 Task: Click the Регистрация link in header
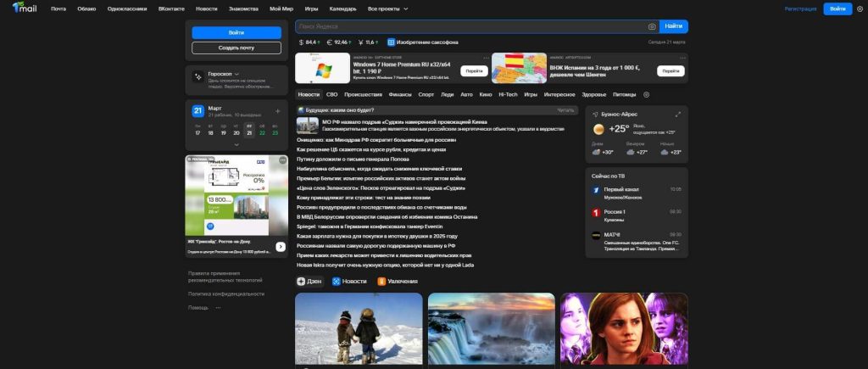[800, 8]
